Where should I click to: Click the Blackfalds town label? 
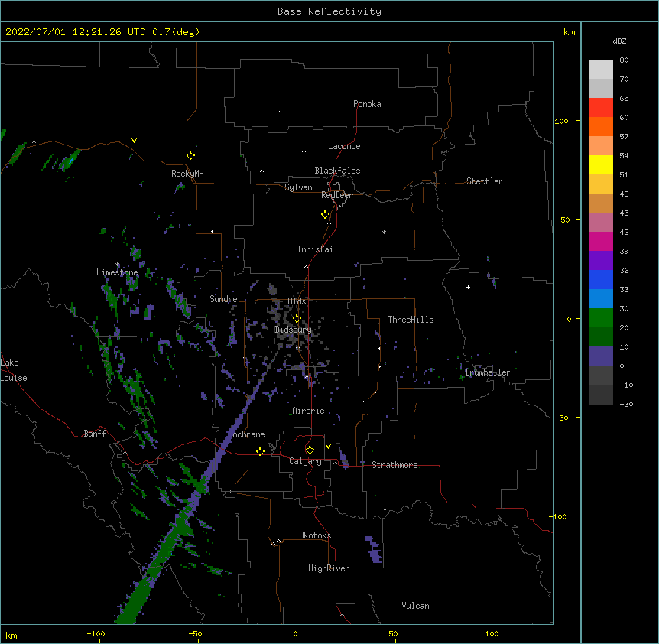[x=337, y=171]
